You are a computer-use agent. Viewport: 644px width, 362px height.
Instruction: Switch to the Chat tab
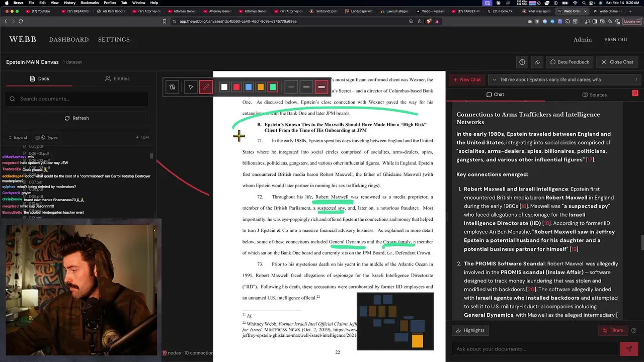click(495, 95)
